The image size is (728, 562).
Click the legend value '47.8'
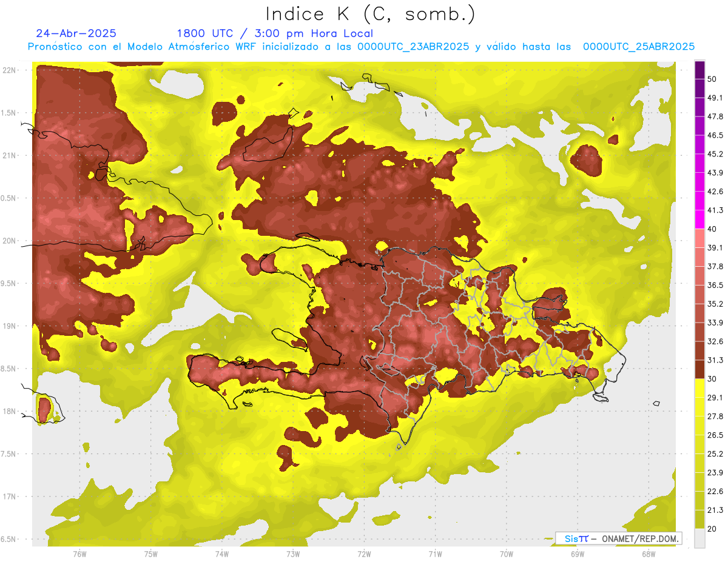pos(715,116)
